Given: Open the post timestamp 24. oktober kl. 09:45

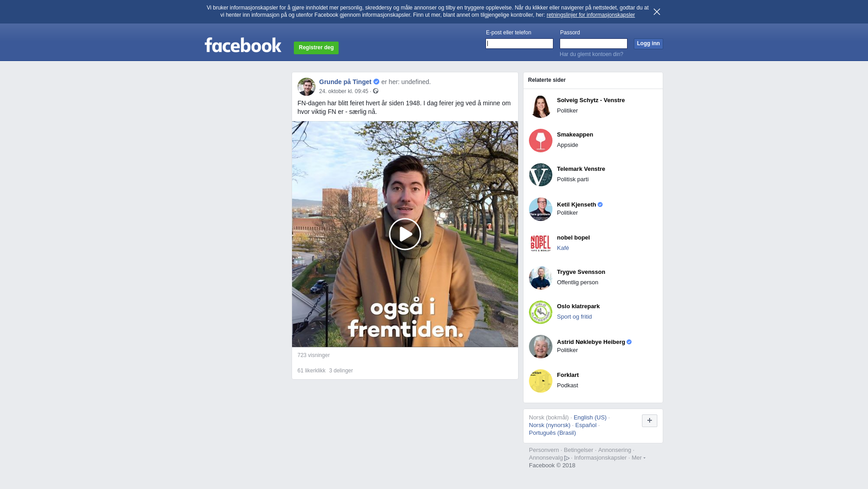Looking at the screenshot, I should (x=344, y=91).
